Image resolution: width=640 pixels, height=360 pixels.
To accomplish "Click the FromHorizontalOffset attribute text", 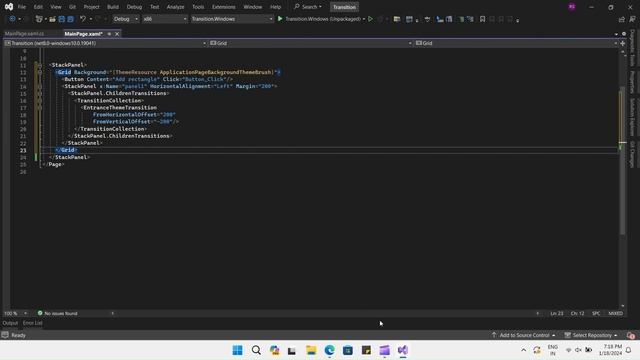I will point(124,115).
